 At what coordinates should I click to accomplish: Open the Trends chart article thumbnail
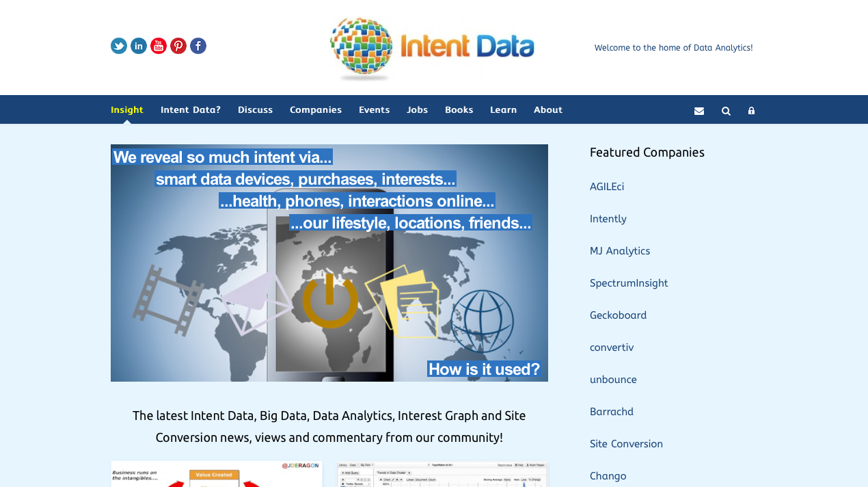click(x=443, y=474)
